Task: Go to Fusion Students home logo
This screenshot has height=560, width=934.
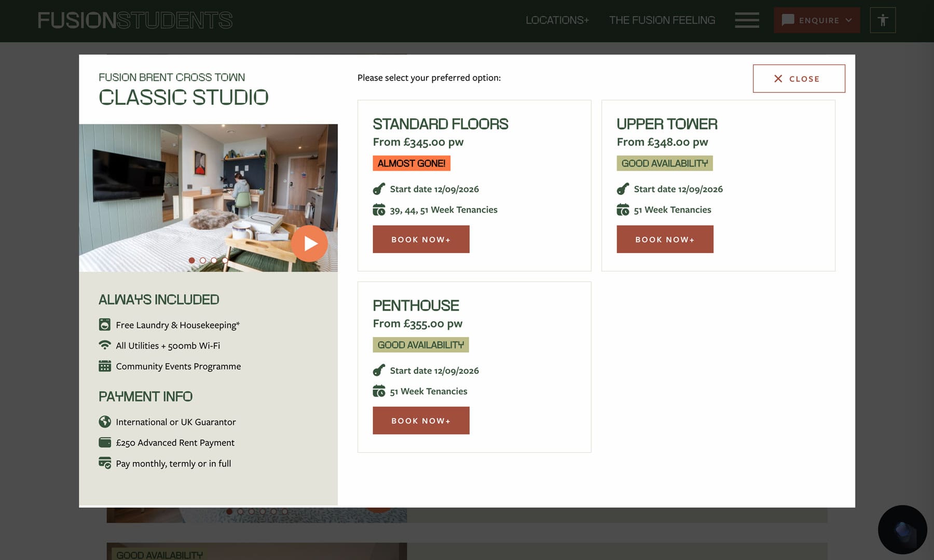Action: coord(135,20)
